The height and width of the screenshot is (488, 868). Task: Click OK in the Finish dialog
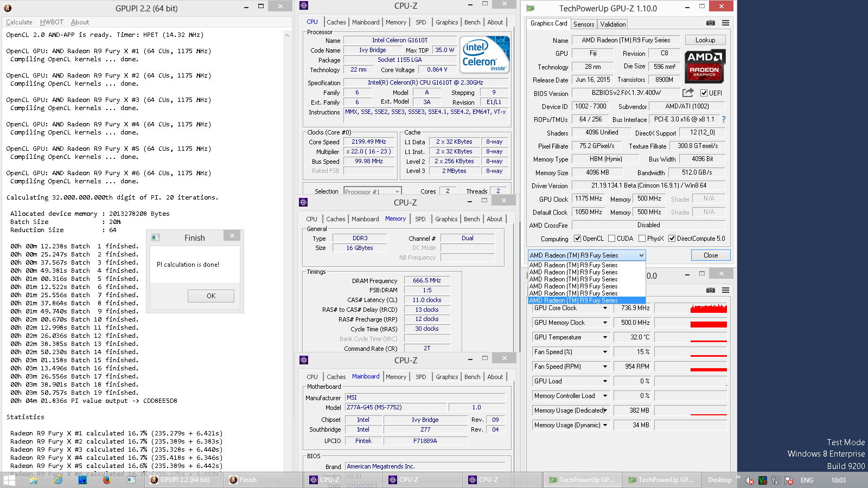click(x=211, y=296)
